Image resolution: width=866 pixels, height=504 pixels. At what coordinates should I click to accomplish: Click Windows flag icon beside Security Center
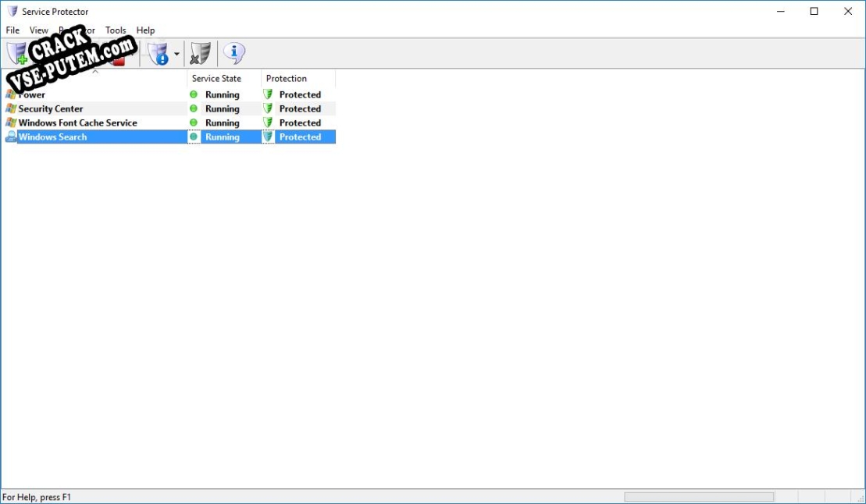coord(11,108)
